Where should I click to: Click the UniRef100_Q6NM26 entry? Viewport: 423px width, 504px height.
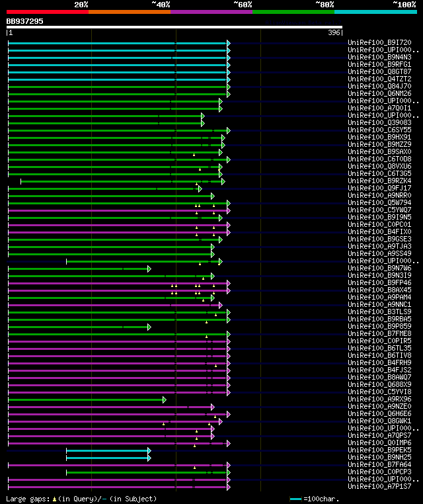click(379, 93)
